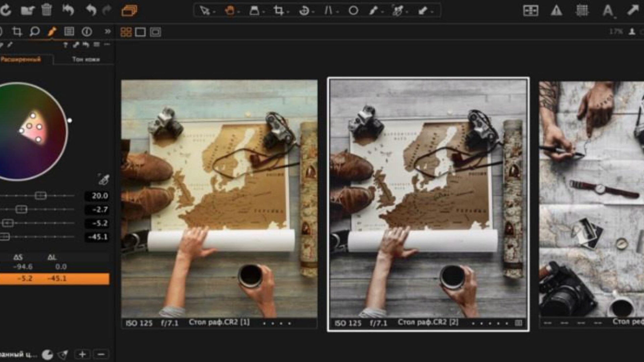Open dropdown arrow beside select pointer tool
644x362 pixels.
pyautogui.click(x=214, y=12)
